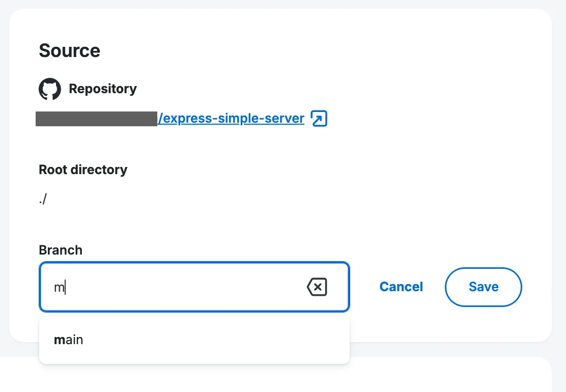Click the Source heading
This screenshot has width=566, height=392.
69,51
